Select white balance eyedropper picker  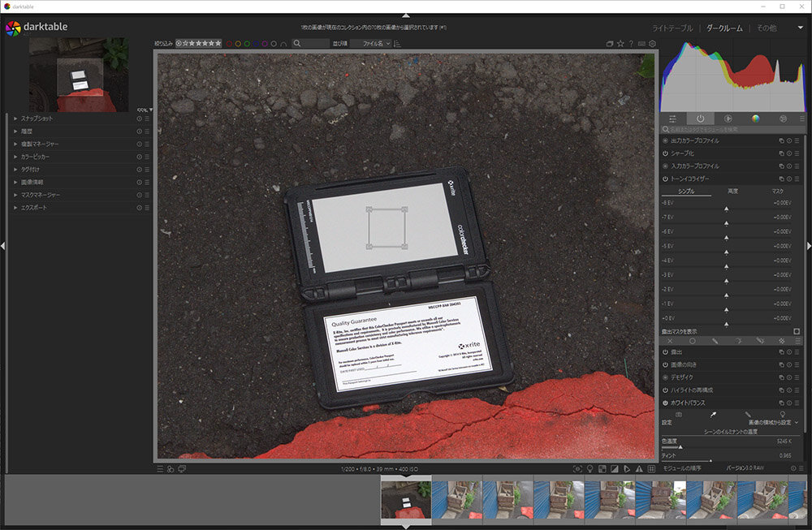click(x=713, y=415)
